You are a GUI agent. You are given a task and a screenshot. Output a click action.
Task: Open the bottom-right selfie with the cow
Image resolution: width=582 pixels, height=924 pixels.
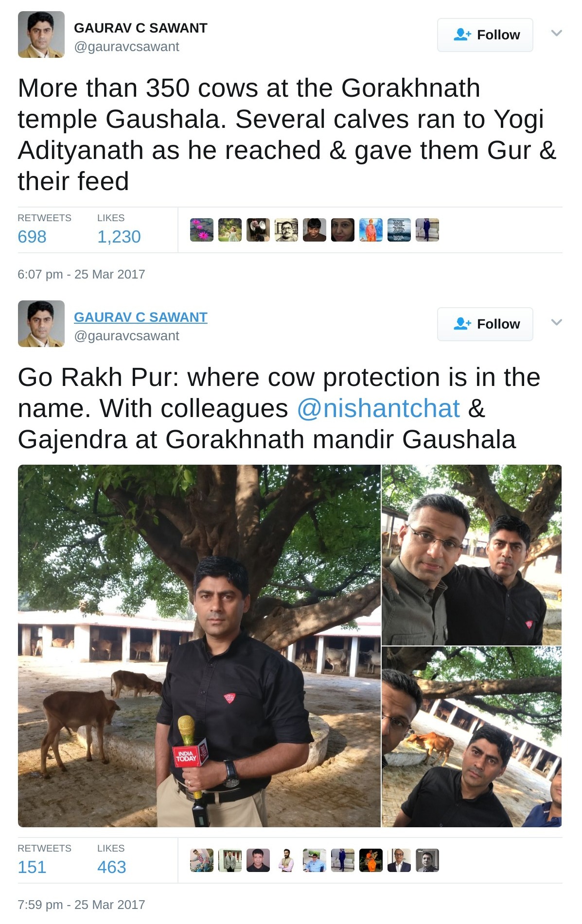[472, 737]
